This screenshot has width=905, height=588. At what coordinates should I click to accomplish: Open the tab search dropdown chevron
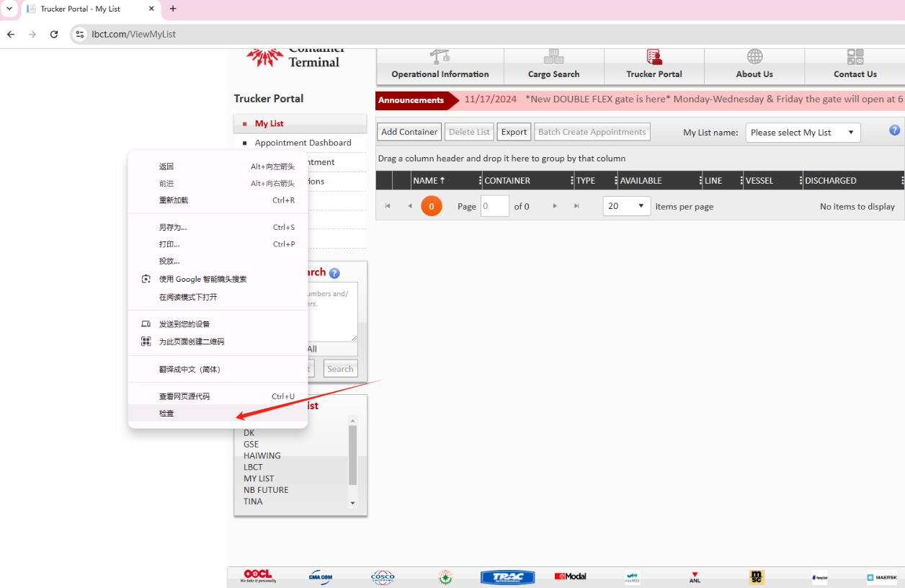click(x=9, y=9)
